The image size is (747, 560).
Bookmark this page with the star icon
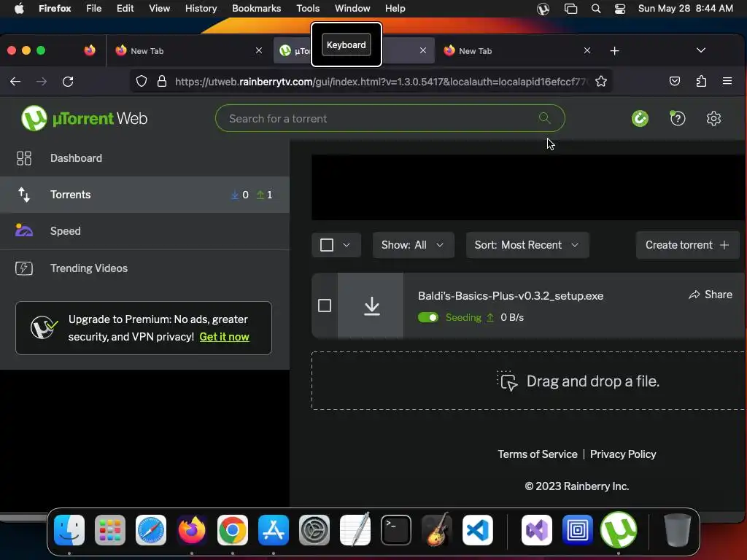pos(601,82)
